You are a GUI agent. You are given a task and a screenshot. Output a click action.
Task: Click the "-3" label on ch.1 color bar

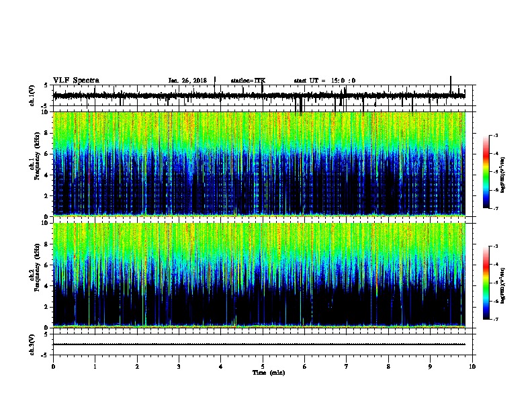(495, 135)
